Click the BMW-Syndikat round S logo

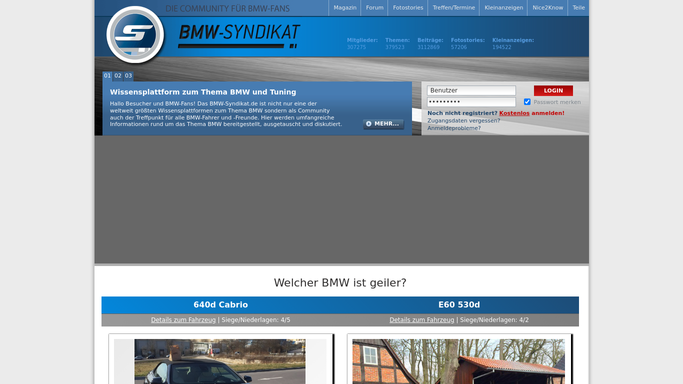click(x=135, y=34)
